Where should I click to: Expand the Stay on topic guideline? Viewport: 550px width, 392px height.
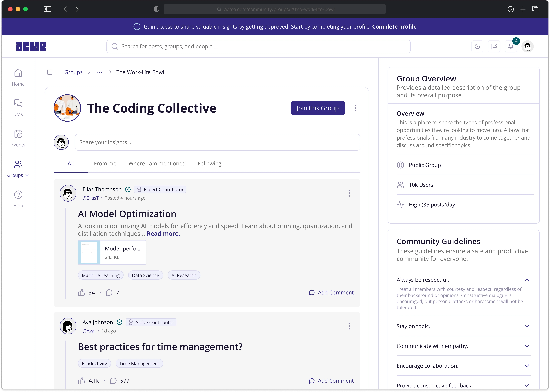coord(527,326)
